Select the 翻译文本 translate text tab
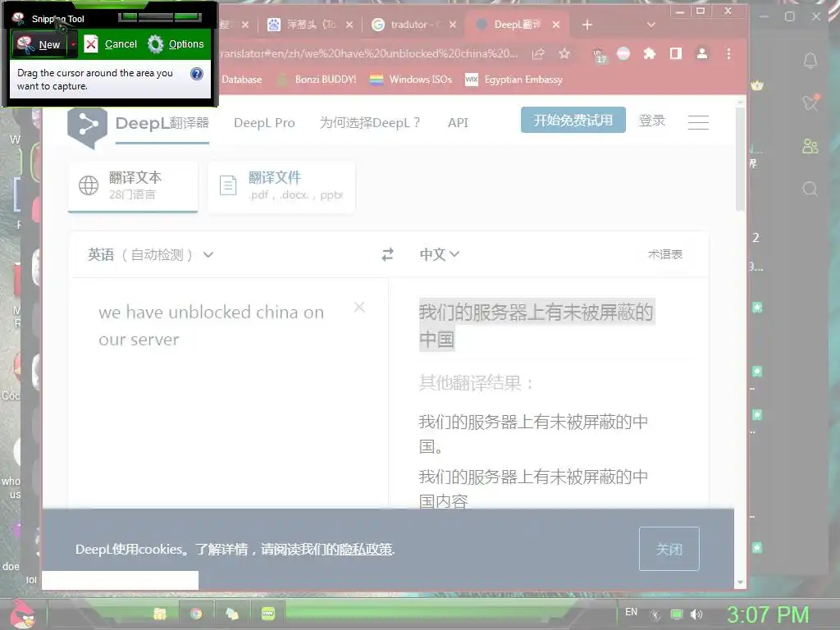 133,185
